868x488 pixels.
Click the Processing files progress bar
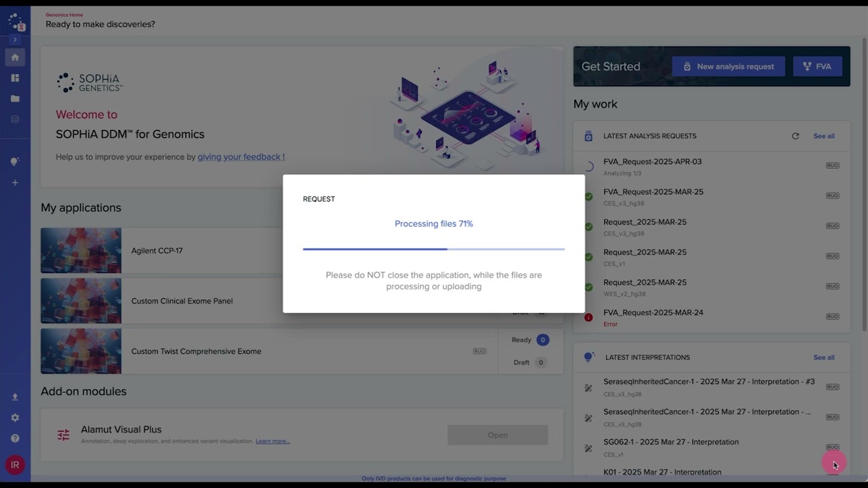(433, 249)
